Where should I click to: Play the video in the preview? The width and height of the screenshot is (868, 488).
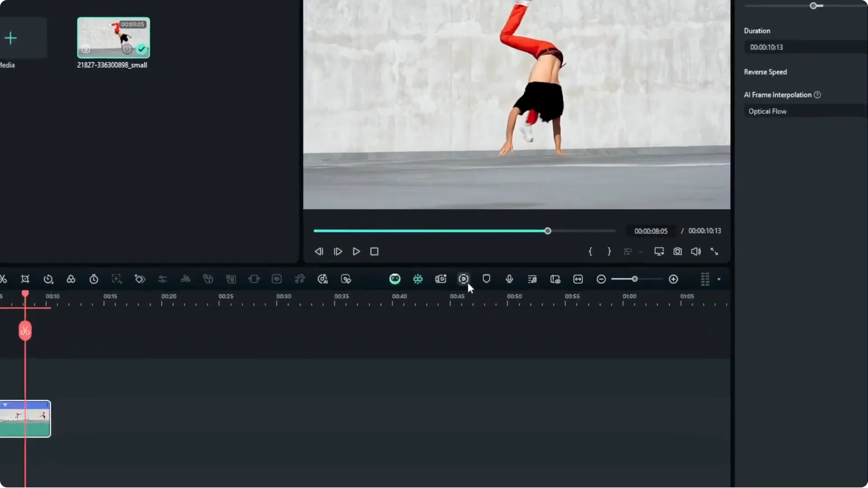[x=356, y=251]
